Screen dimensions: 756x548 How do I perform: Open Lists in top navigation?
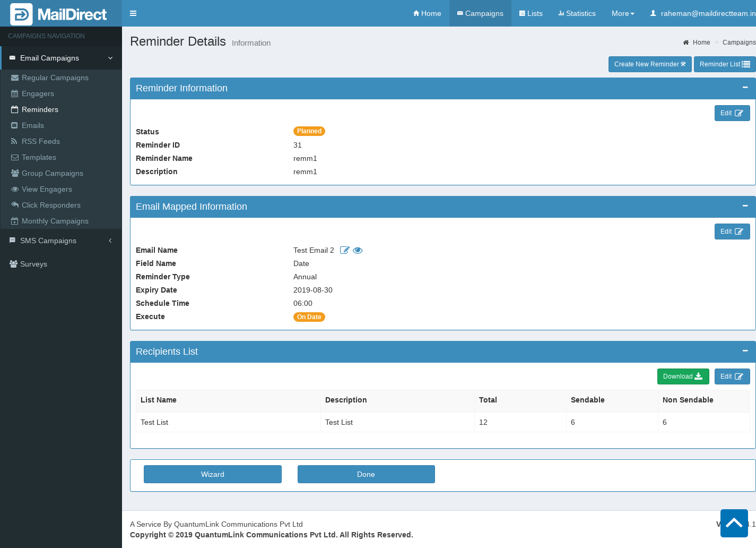pyautogui.click(x=531, y=13)
